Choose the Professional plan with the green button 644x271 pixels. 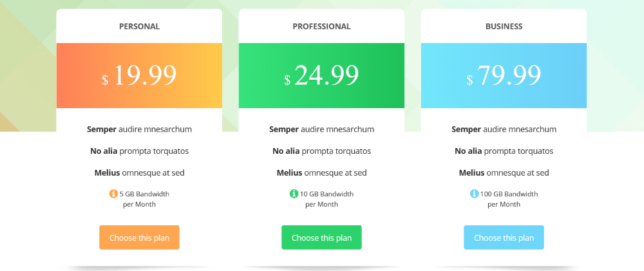point(321,238)
